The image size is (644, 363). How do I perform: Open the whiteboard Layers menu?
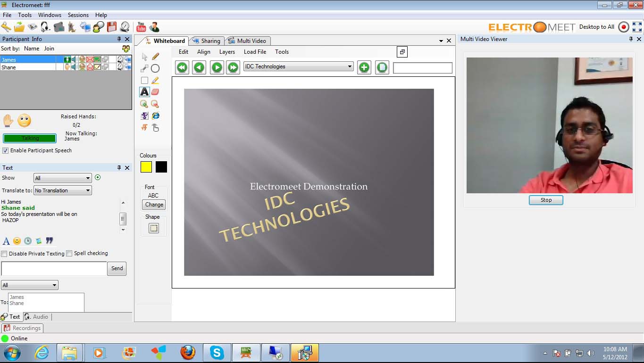pos(227,52)
